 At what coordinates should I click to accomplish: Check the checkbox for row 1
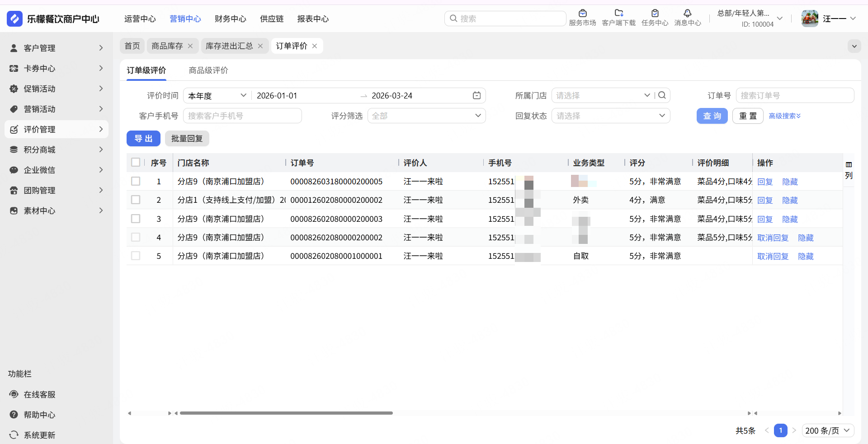136,181
